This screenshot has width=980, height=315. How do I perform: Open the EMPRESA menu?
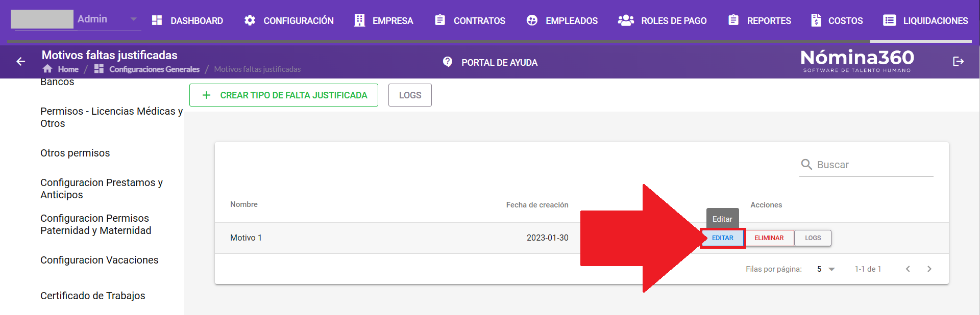[x=393, y=21]
